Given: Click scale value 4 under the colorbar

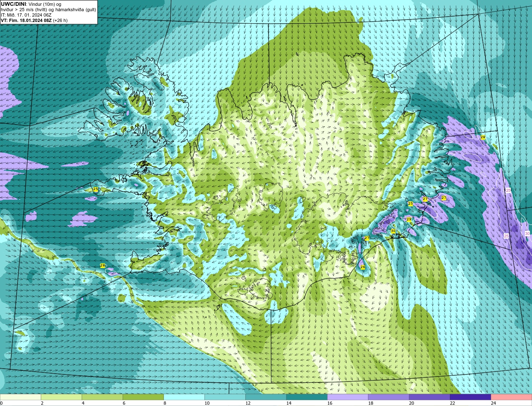Looking at the screenshot, I should [x=82, y=403].
